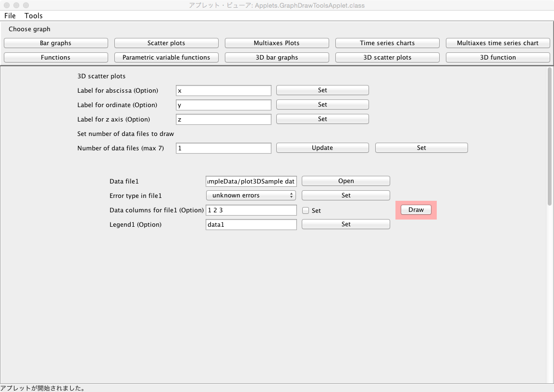Click the Draw button

416,210
